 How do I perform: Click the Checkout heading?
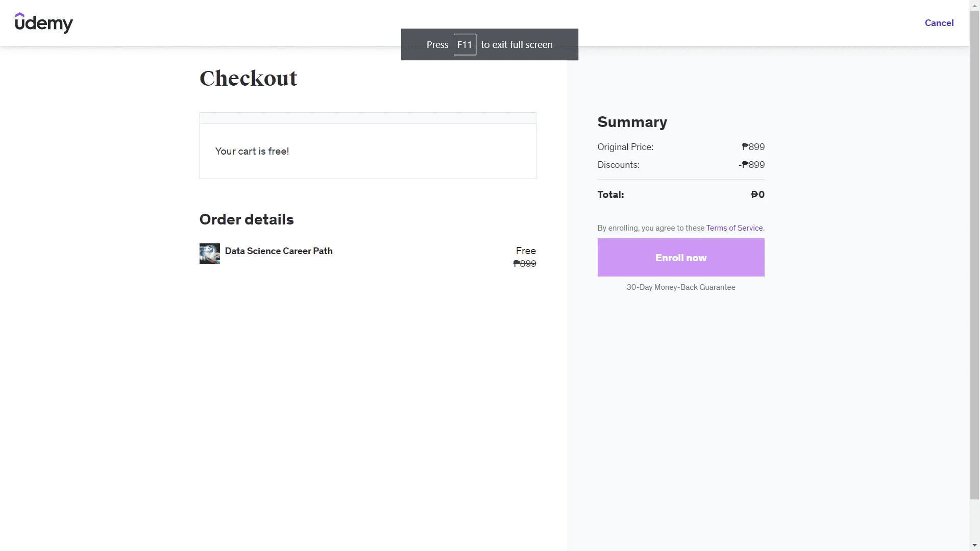pyautogui.click(x=249, y=79)
